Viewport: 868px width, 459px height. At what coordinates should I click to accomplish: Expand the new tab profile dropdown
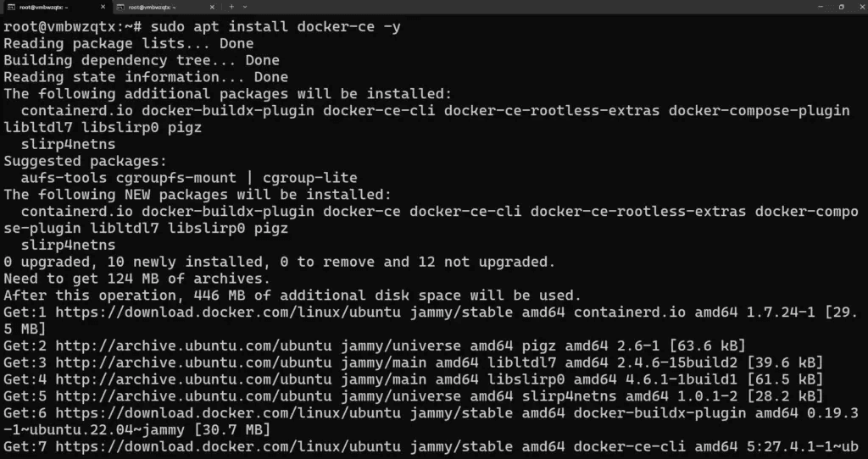pyautogui.click(x=244, y=7)
